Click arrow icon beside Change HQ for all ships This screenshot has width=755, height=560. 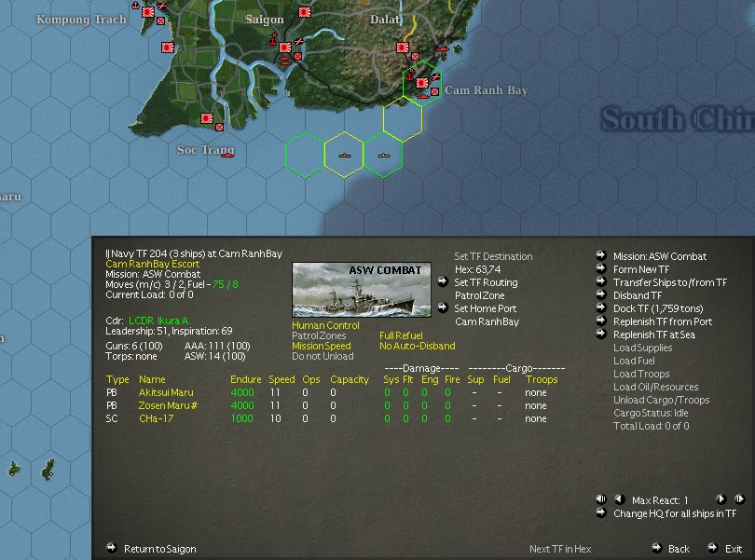coord(601,512)
